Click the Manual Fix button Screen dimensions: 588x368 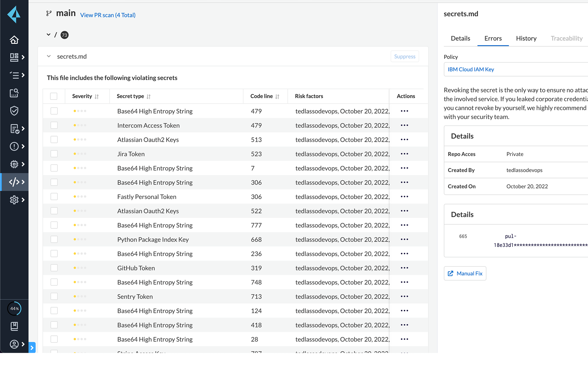(465, 273)
